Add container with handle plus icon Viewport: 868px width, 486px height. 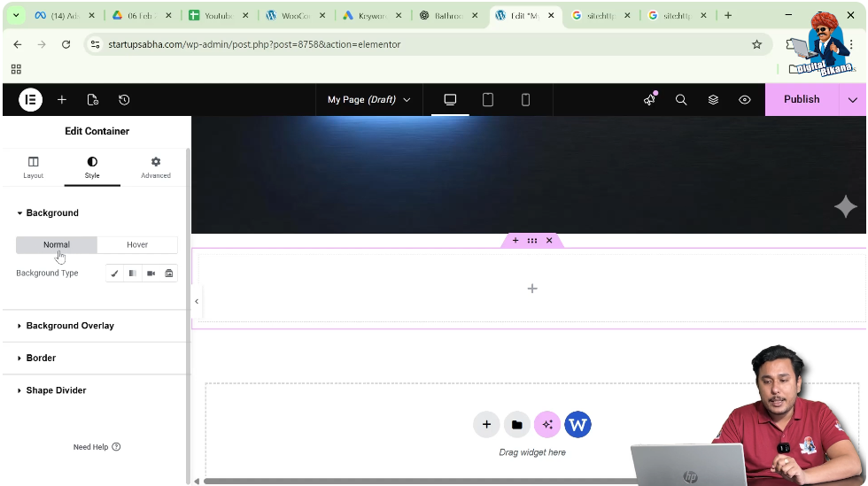point(515,240)
